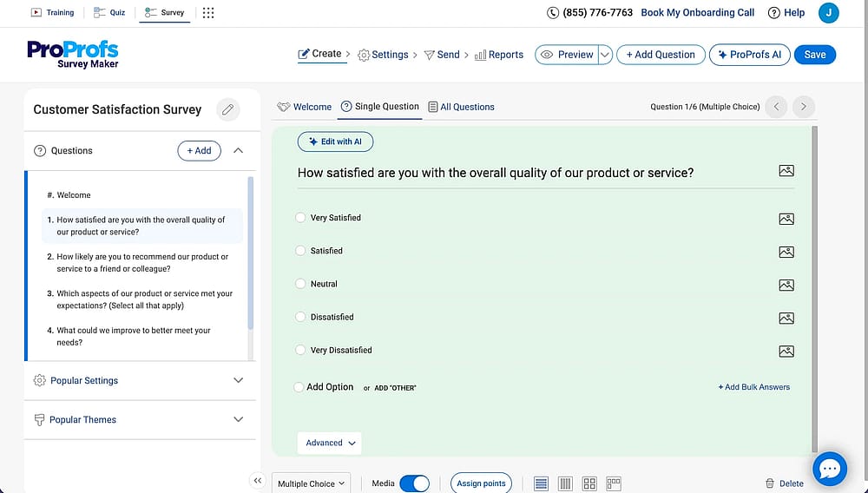Screen dimensions: 868x493
Task: Click the Preview button
Action: point(567,55)
